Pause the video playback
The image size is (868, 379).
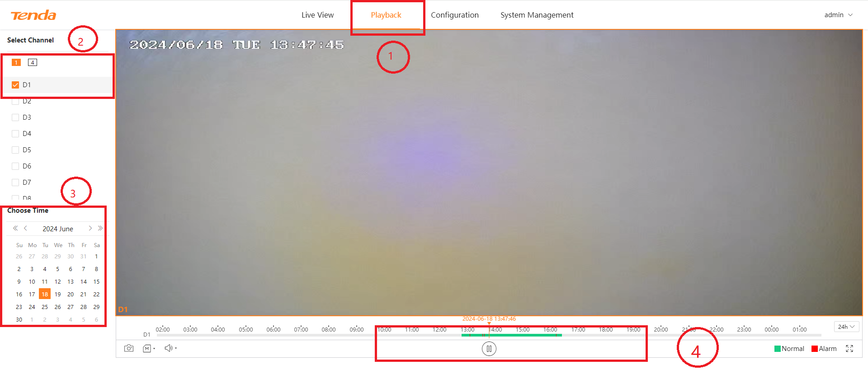(x=489, y=349)
